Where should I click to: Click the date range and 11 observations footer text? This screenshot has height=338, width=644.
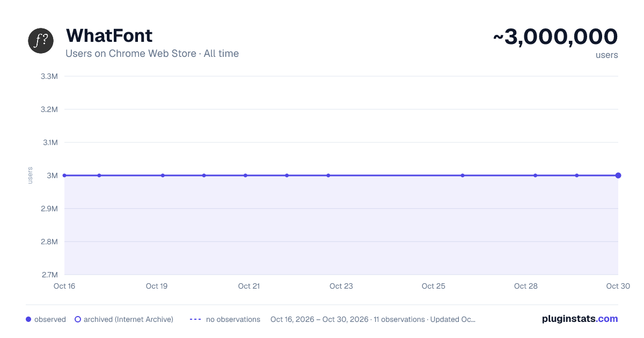tap(373, 319)
